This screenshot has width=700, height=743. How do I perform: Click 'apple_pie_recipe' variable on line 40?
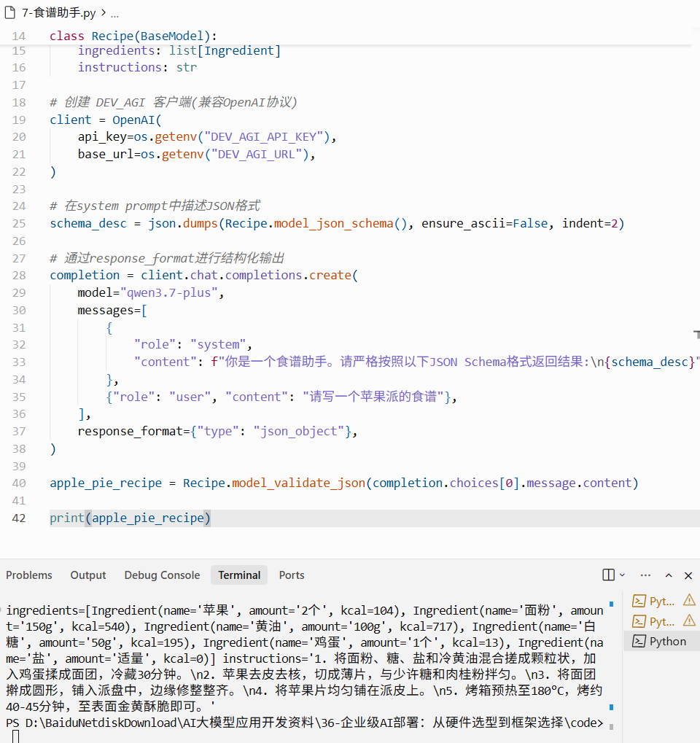pyautogui.click(x=106, y=483)
